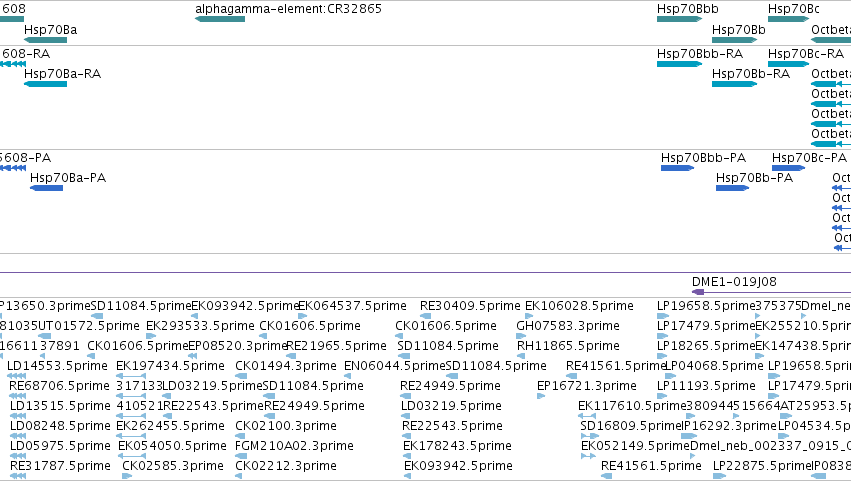Choose the EK117610.5prime EST
851x481 pixels.
click(587, 416)
